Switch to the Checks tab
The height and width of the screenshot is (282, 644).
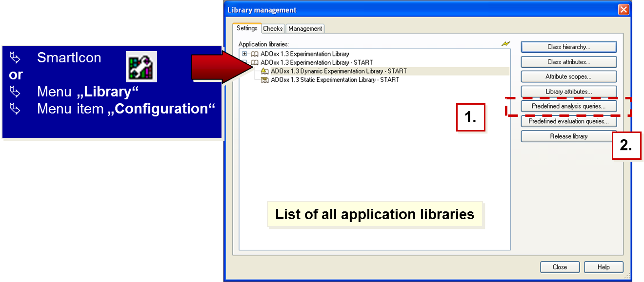[273, 29]
